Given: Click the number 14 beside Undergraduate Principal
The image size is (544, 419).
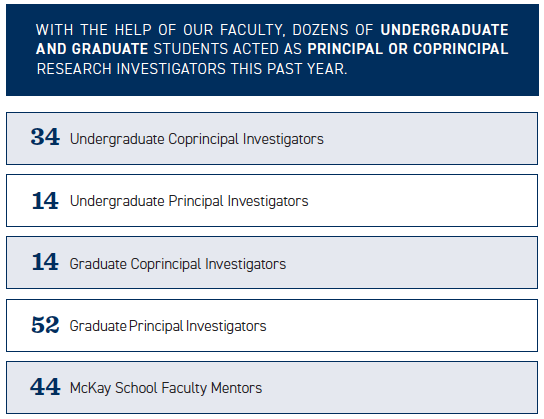Looking at the screenshot, I should 45,201.
